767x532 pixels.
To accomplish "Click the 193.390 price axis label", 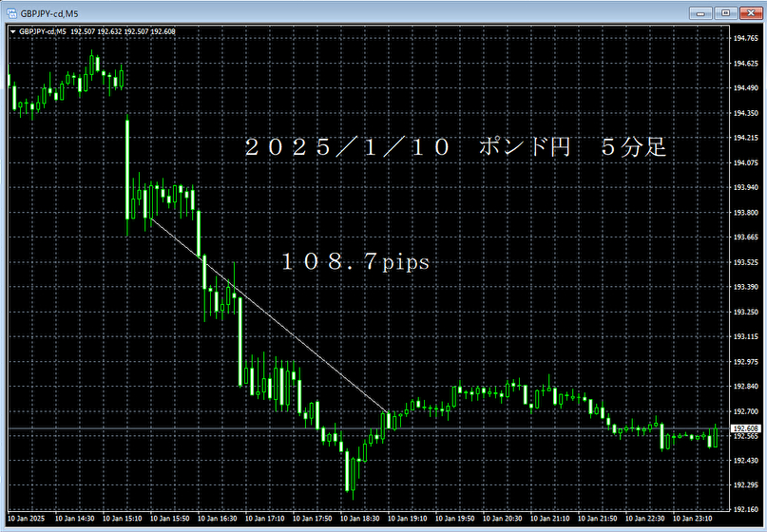I will coord(744,287).
